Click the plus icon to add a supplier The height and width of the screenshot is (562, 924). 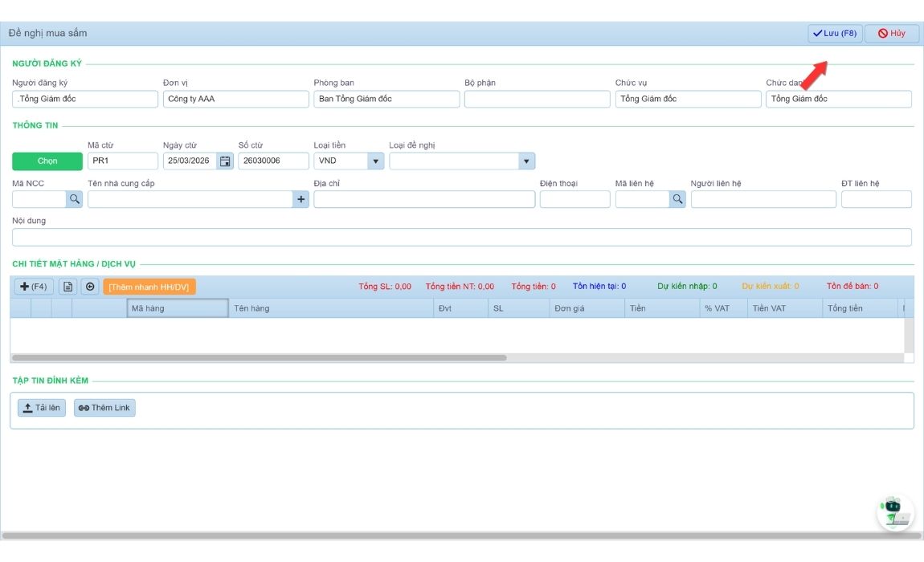coord(301,199)
